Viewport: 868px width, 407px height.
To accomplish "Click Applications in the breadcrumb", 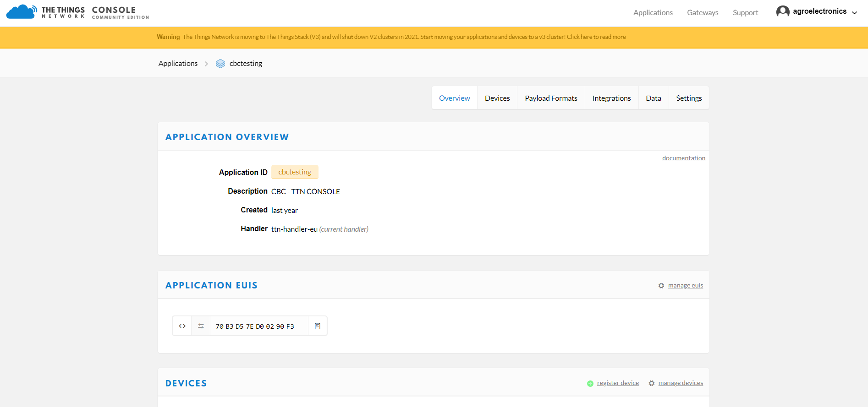I will point(178,64).
